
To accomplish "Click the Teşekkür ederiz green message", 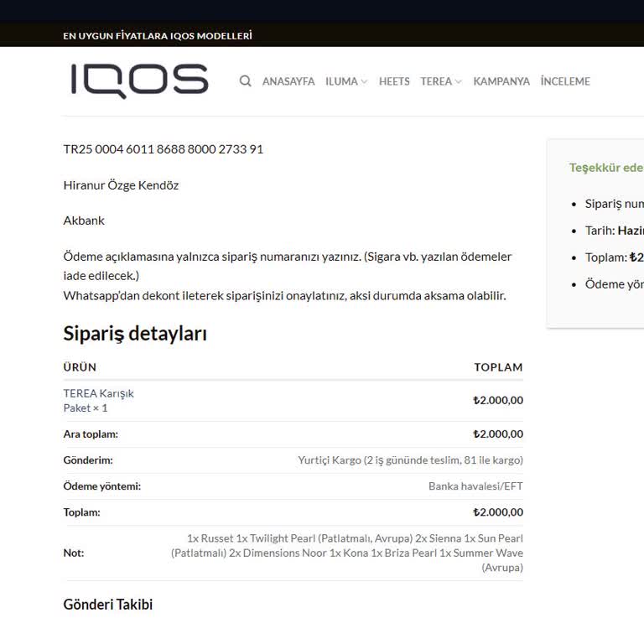I will click(606, 168).
